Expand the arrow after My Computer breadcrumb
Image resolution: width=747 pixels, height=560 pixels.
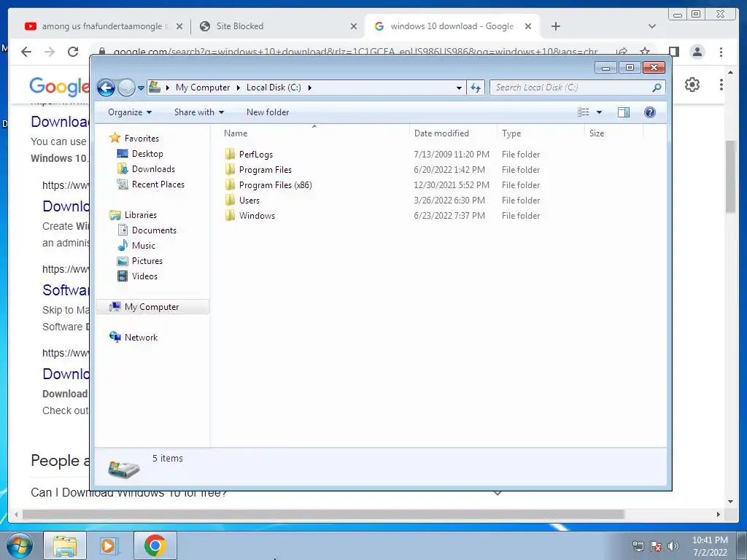[x=239, y=87]
